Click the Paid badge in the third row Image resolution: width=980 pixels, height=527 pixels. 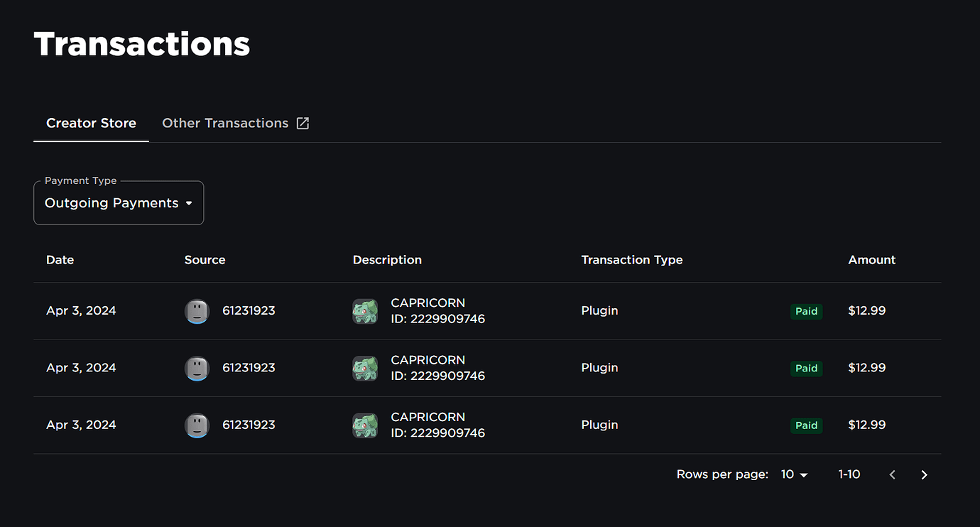(x=806, y=425)
